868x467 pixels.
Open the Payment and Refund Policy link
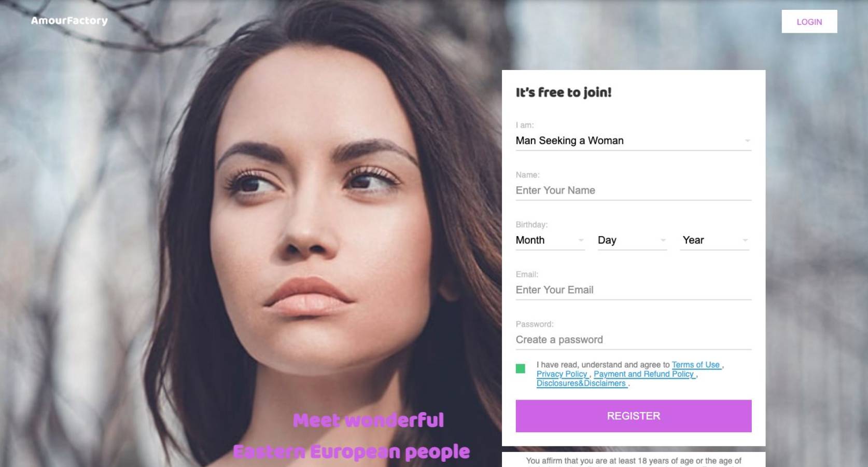[x=644, y=374]
